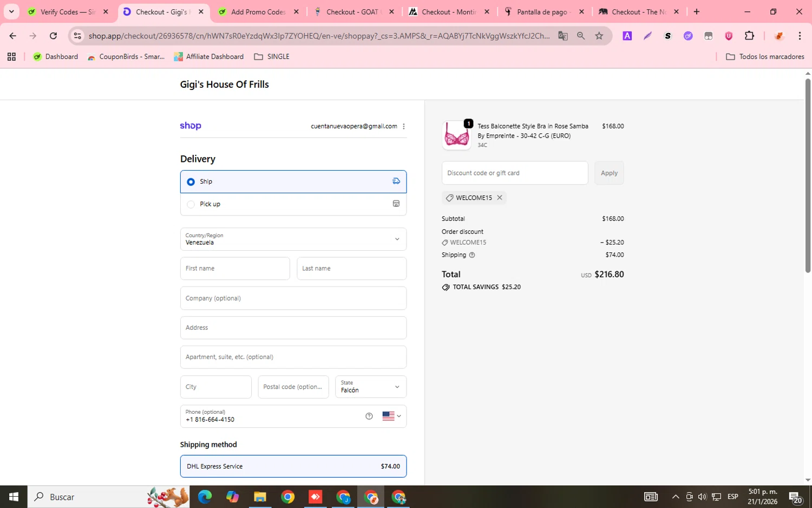Open the Windows Start menu
This screenshot has height=508, width=812.
(14, 497)
